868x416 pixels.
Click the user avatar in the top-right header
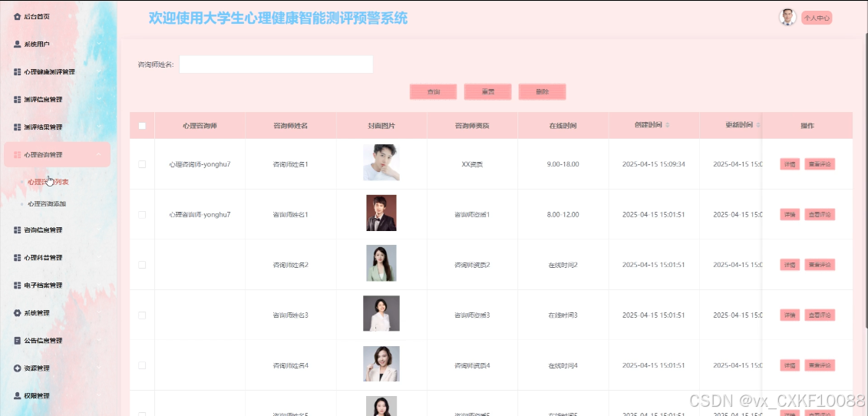tap(787, 17)
